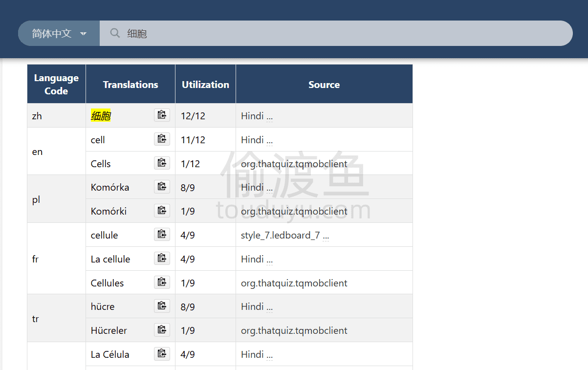Copy the 'La cellule' translation
The image size is (588, 370).
[162, 259]
